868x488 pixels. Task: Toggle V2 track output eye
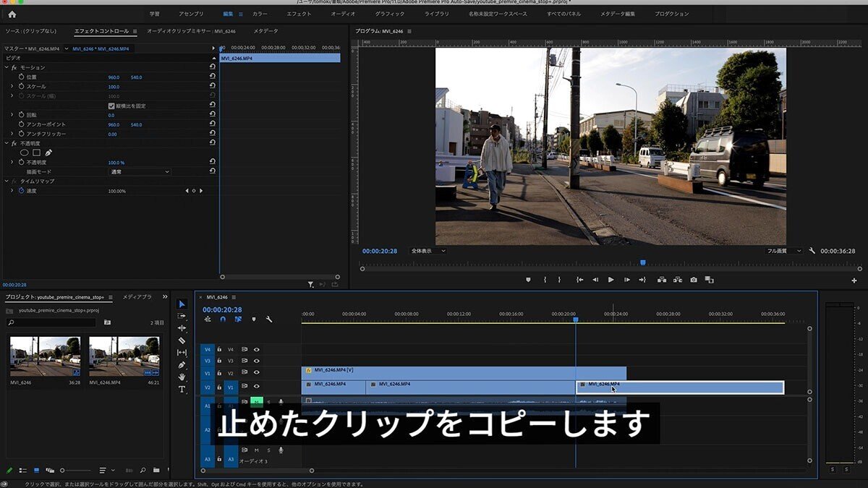click(x=256, y=373)
